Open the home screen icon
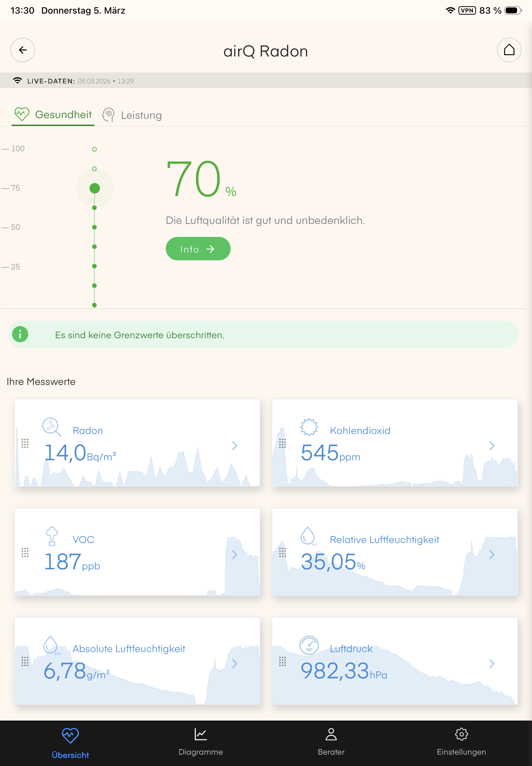The height and width of the screenshot is (766, 532). [x=509, y=50]
